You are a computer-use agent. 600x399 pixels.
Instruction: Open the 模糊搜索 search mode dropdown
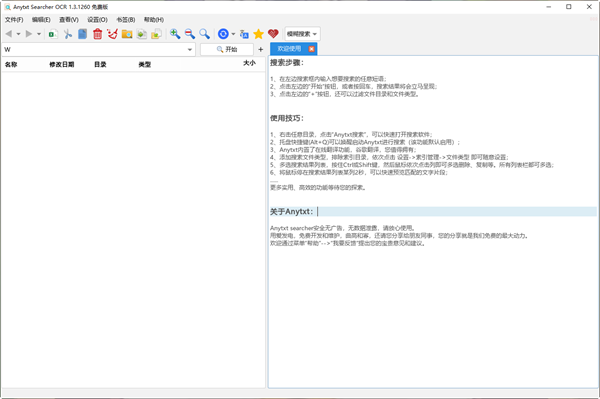tap(302, 34)
